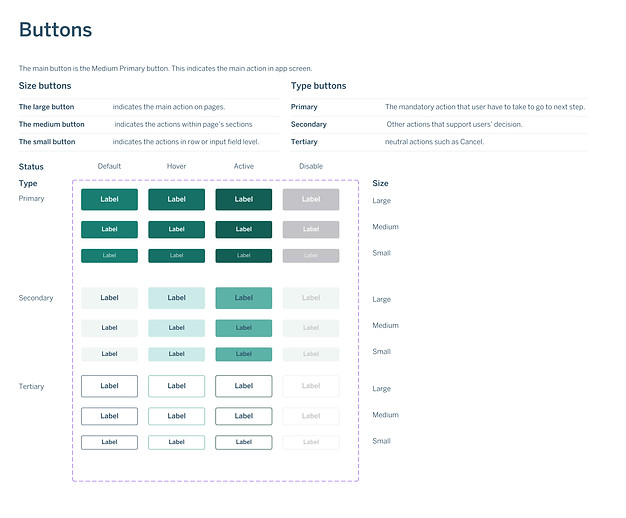Click the "Default" status column header

pyautogui.click(x=109, y=166)
